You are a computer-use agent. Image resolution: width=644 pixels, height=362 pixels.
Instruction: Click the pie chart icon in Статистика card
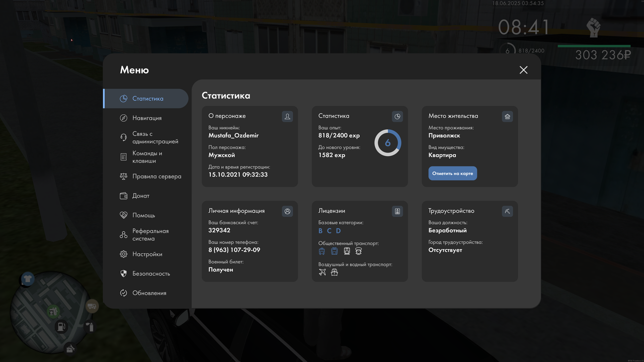(397, 117)
